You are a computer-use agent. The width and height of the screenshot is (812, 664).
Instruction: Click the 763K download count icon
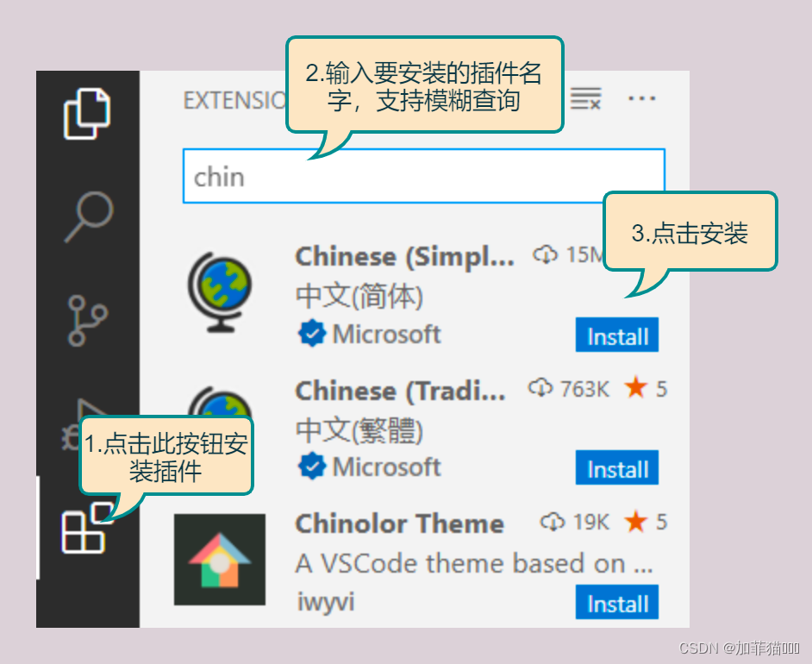540,387
